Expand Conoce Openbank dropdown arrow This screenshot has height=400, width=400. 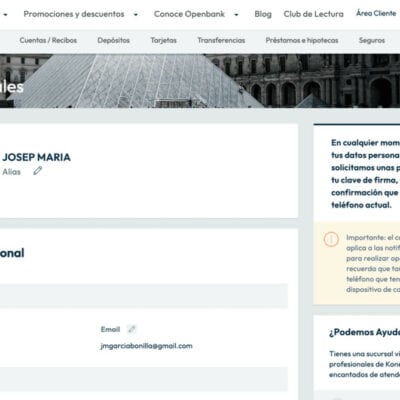click(236, 15)
